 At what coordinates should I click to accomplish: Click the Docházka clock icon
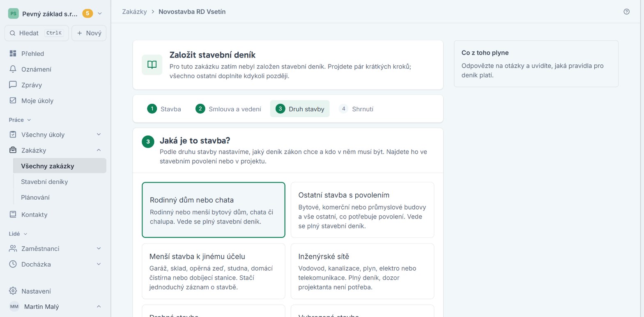coord(13,264)
